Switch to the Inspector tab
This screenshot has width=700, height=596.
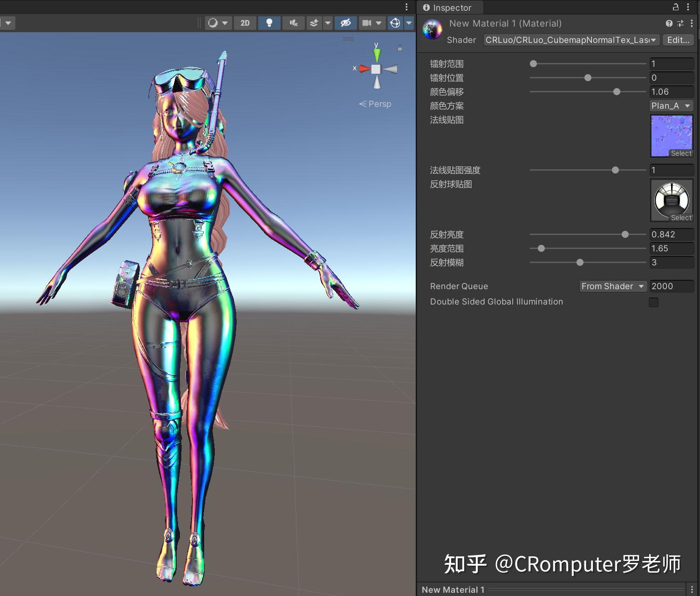(449, 7)
